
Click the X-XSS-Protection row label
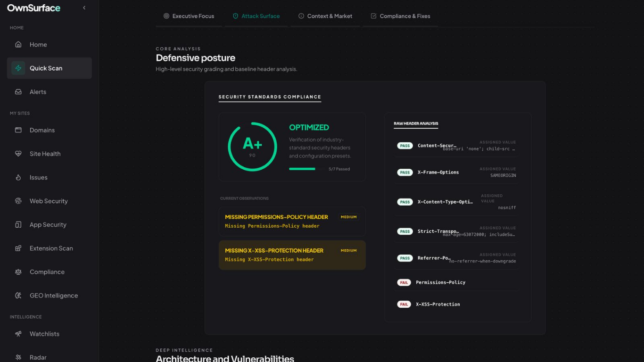click(438, 304)
